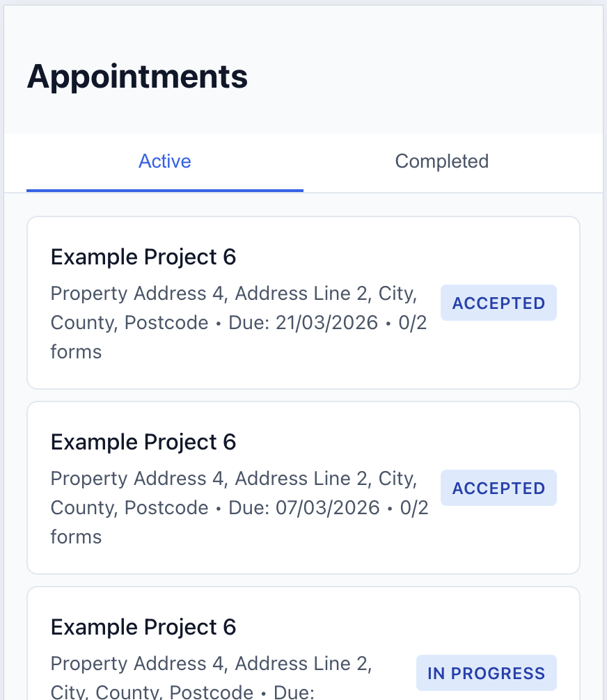Click "forms" text in the 07/03/2026 appointment
607x700 pixels.
[76, 537]
